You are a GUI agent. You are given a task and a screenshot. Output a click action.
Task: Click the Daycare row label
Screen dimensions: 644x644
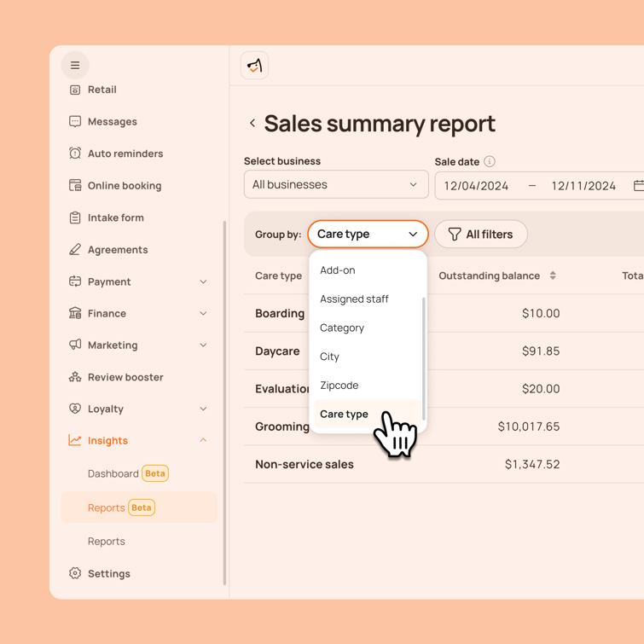pyautogui.click(x=277, y=351)
